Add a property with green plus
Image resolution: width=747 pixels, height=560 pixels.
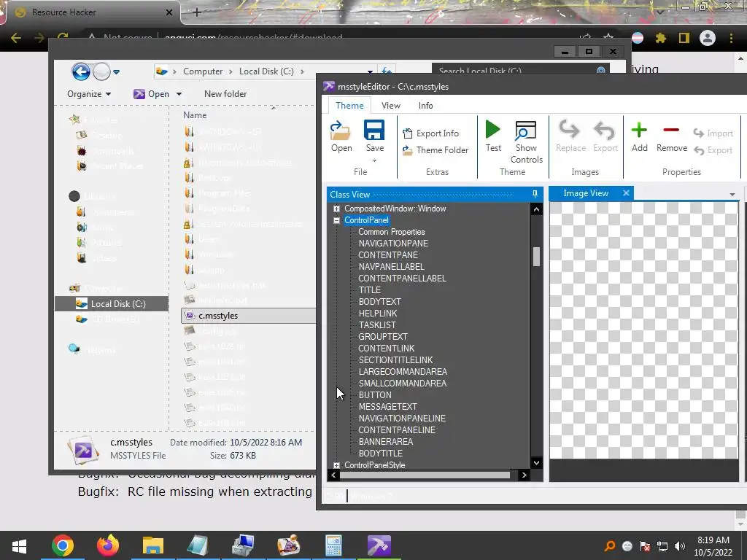639,130
